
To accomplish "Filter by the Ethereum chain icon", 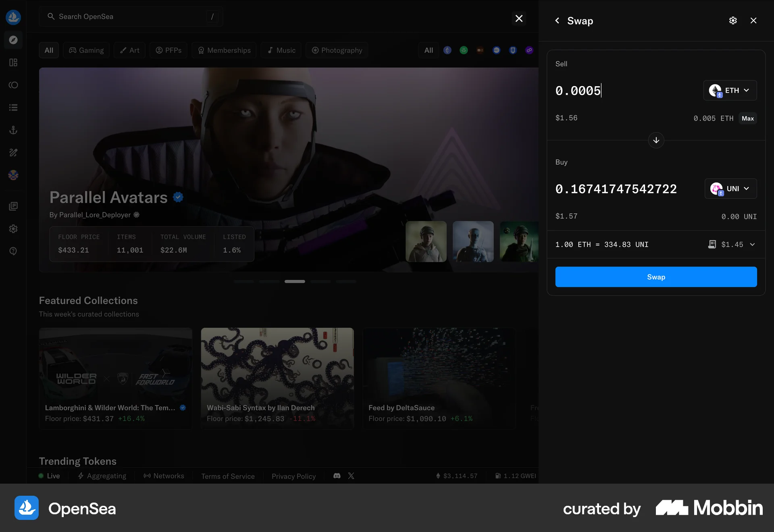I will [447, 50].
